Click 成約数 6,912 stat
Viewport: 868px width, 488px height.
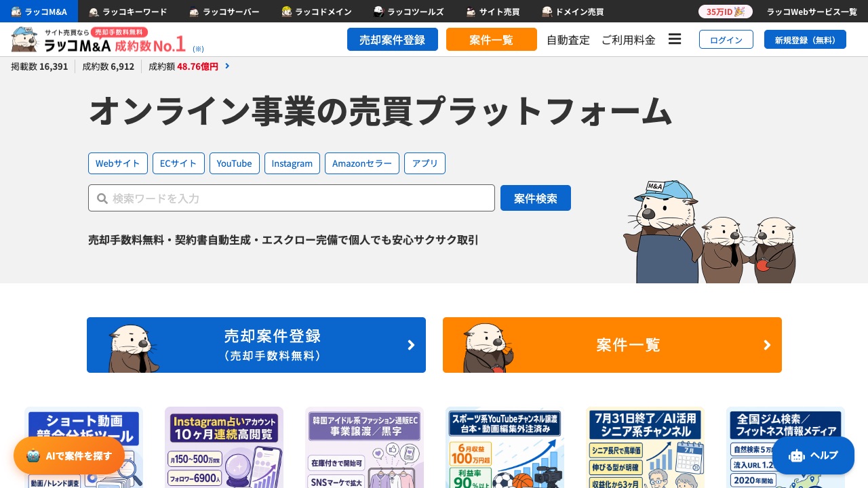(108, 66)
